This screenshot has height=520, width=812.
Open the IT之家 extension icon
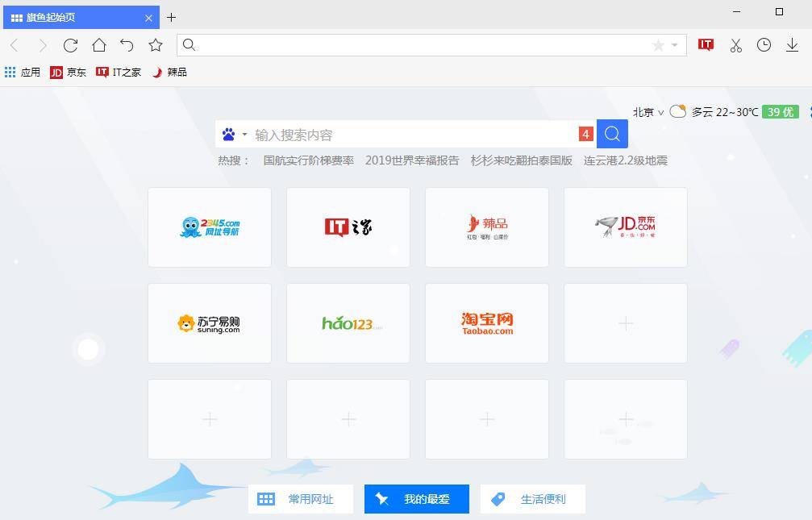(706, 45)
